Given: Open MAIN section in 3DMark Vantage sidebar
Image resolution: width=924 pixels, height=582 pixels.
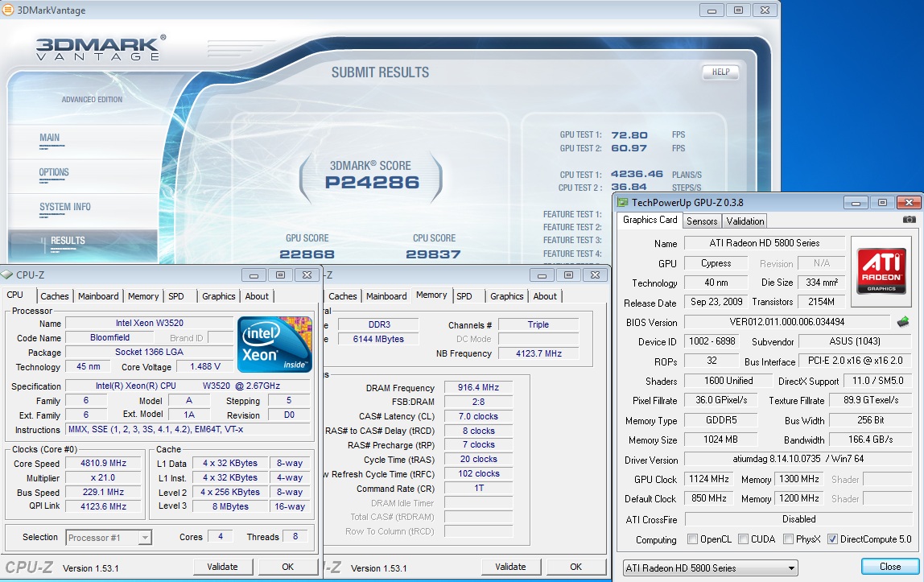Looking at the screenshot, I should click(x=50, y=138).
